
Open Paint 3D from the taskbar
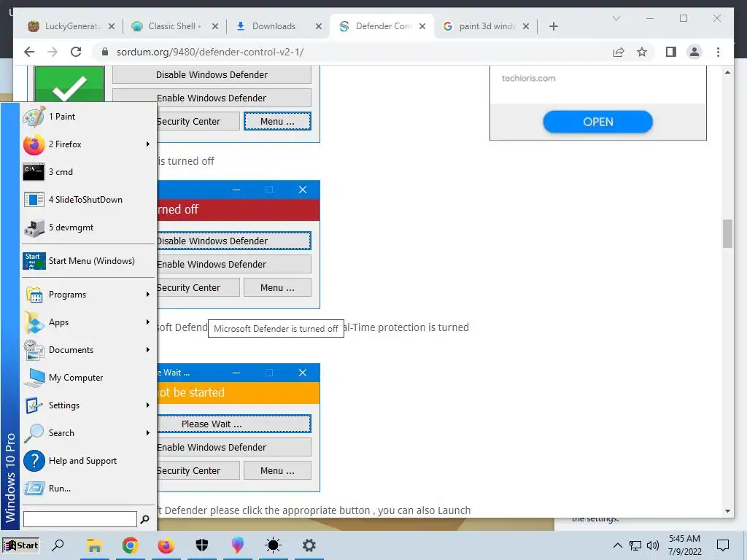point(237,545)
